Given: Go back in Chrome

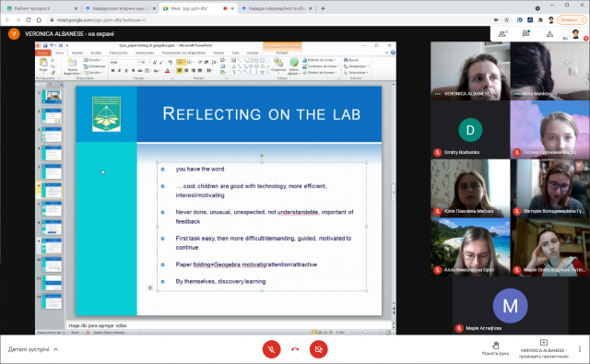Looking at the screenshot, I should pos(7,20).
